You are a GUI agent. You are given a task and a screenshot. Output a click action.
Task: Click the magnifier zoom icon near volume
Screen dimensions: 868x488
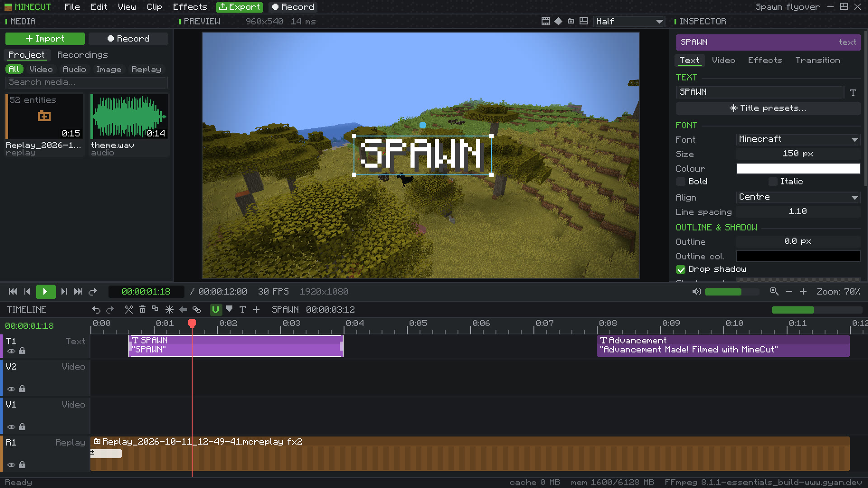pos(774,291)
